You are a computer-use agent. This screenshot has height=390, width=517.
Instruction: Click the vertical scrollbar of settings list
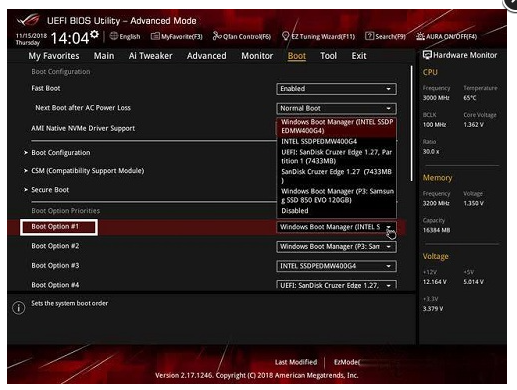(412, 123)
